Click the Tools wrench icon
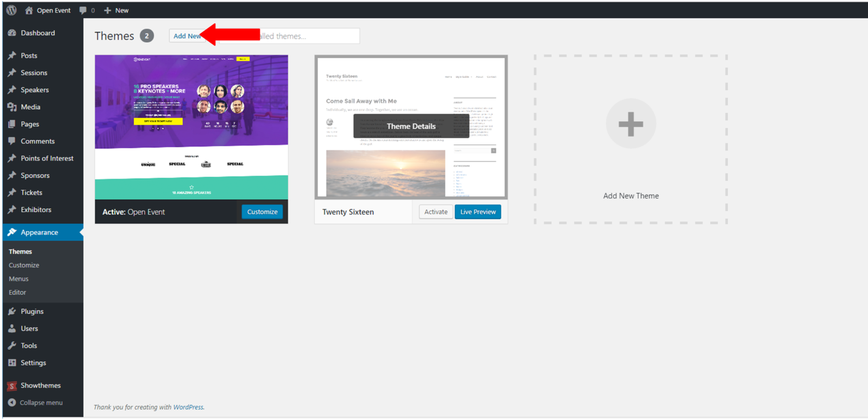 12,346
